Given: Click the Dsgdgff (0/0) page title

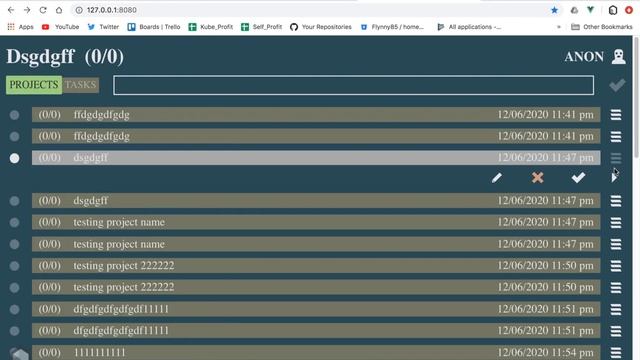Looking at the screenshot, I should (x=65, y=56).
